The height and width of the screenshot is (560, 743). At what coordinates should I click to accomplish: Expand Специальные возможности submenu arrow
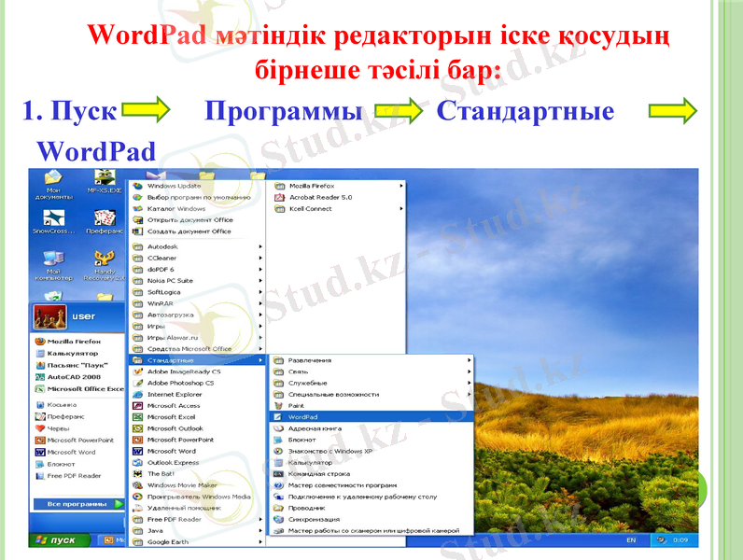(x=470, y=394)
